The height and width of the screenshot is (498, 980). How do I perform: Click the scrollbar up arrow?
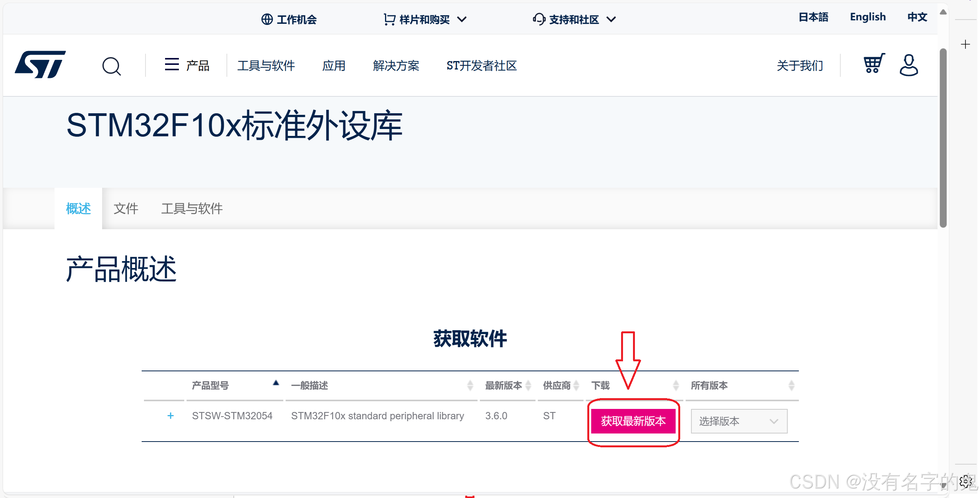coord(943,12)
